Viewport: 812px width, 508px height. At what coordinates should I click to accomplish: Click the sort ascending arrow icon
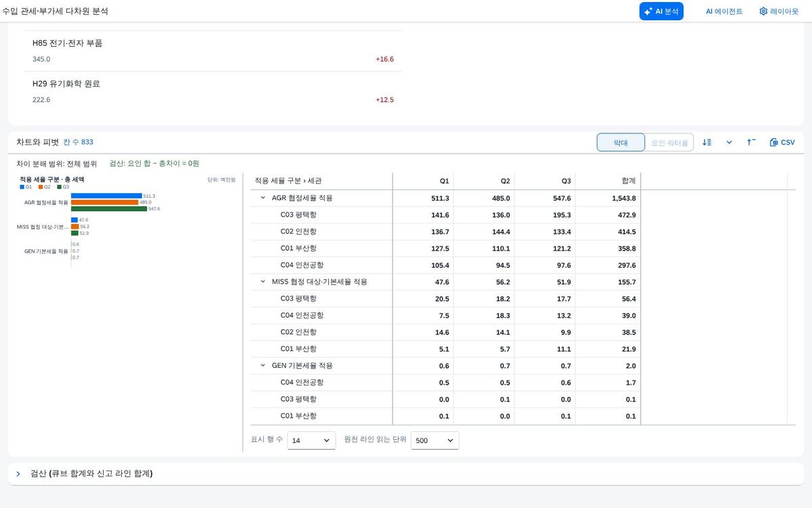click(x=751, y=142)
